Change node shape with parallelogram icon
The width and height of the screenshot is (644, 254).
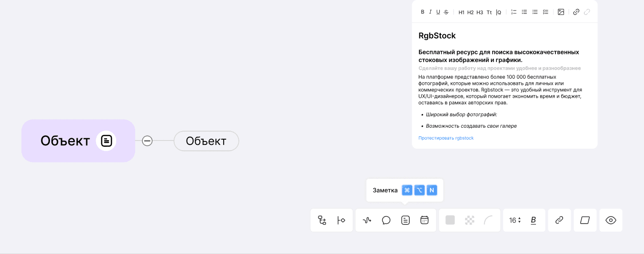pyautogui.click(x=585, y=220)
